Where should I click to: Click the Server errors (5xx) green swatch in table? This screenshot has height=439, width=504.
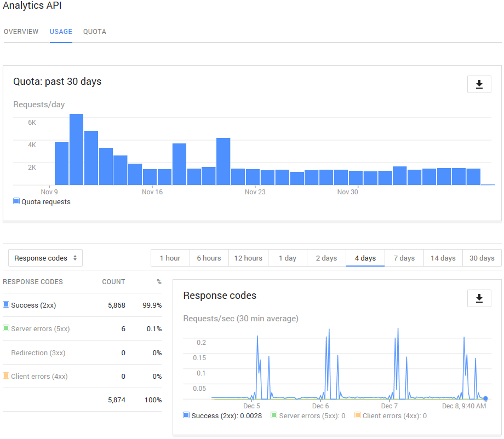coord(6,328)
